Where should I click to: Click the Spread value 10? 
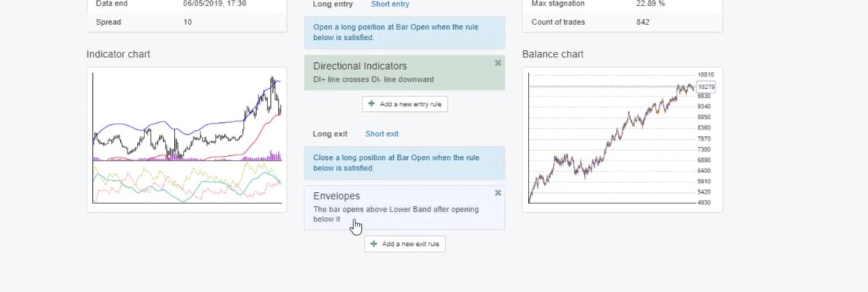tap(187, 22)
